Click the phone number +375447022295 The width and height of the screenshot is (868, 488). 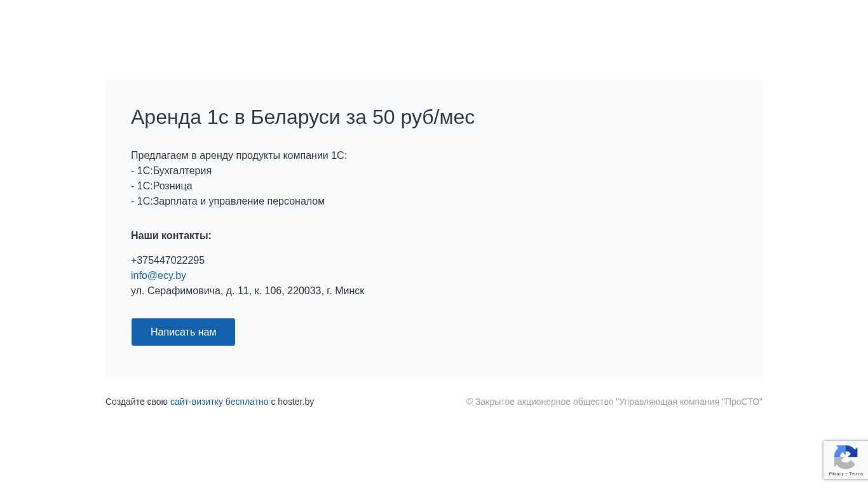point(168,261)
